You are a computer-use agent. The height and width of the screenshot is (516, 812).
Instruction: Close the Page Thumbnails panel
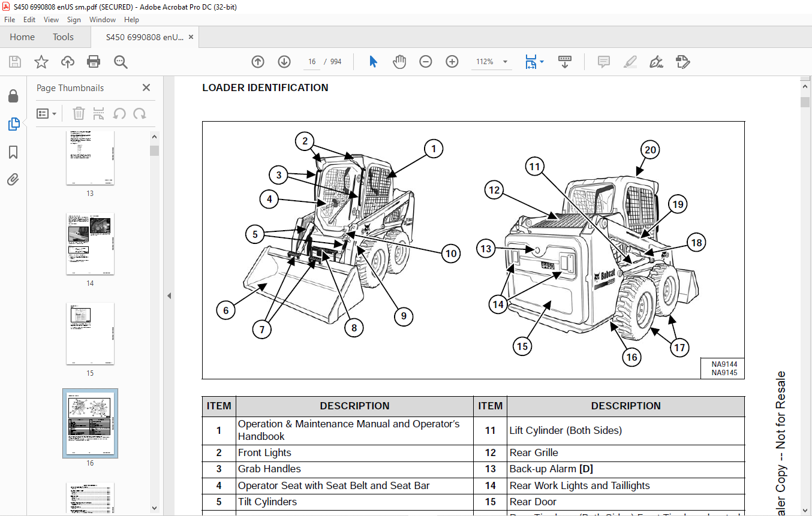(x=146, y=88)
